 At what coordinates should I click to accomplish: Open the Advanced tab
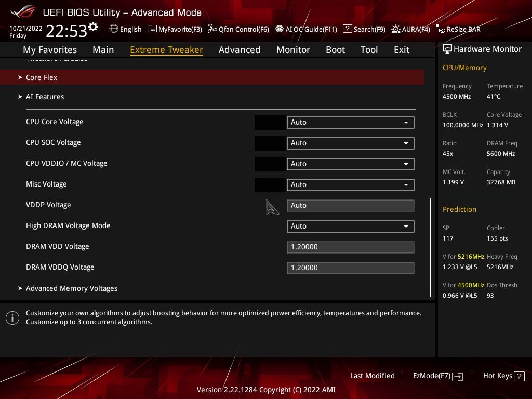(239, 50)
